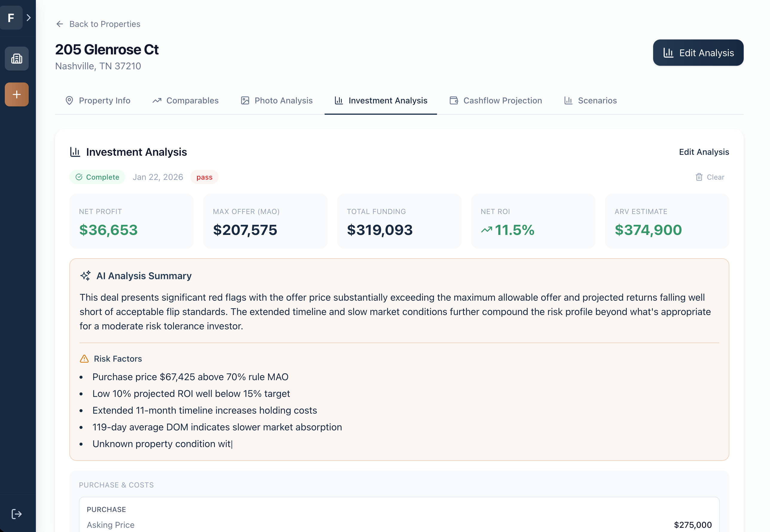Open the Cashflow Projection tab
The height and width of the screenshot is (532, 770).
tap(495, 100)
